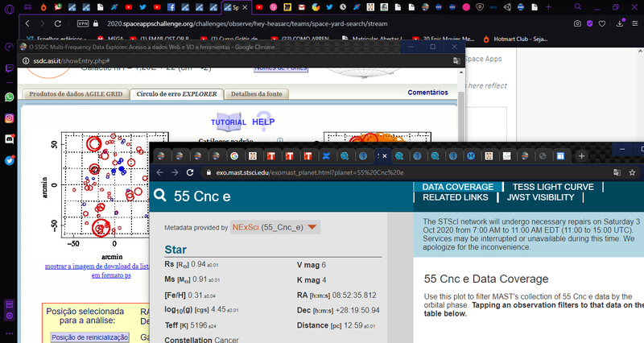Open Opera's Easy Setup sliders icon

point(635,23)
